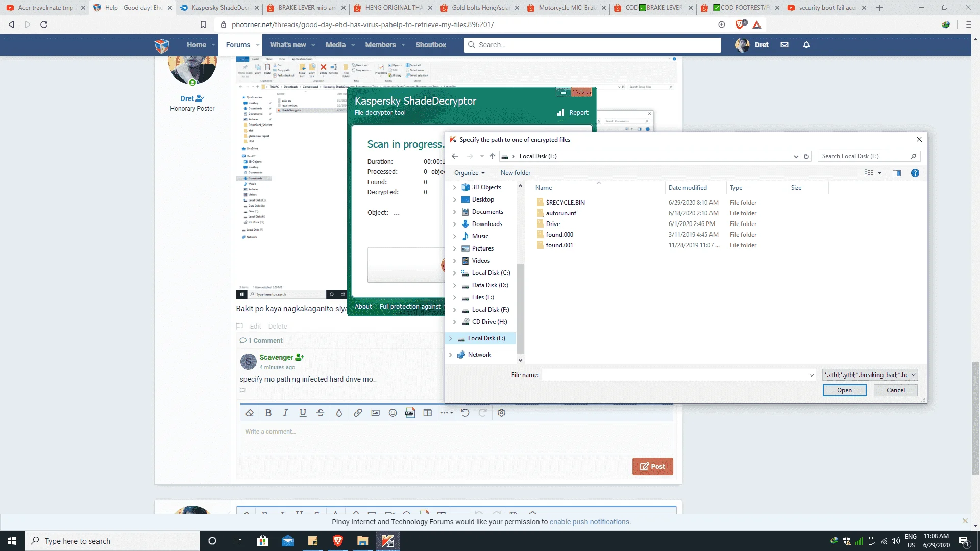This screenshot has height=551, width=980.
Task: Switch to Kaspersky ShadeDecryptor browser tab
Action: point(219,8)
